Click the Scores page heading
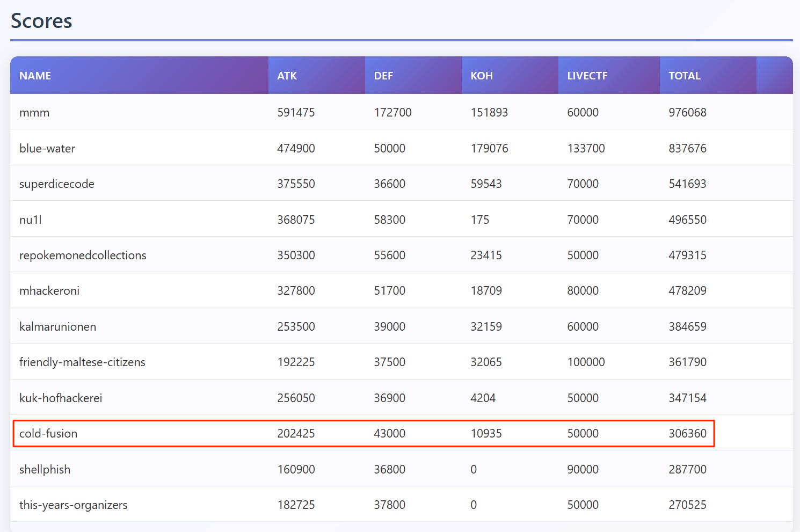This screenshot has height=532, width=800. click(x=41, y=21)
